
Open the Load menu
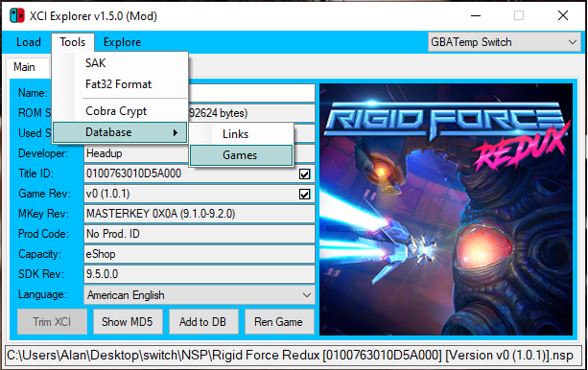[x=29, y=42]
